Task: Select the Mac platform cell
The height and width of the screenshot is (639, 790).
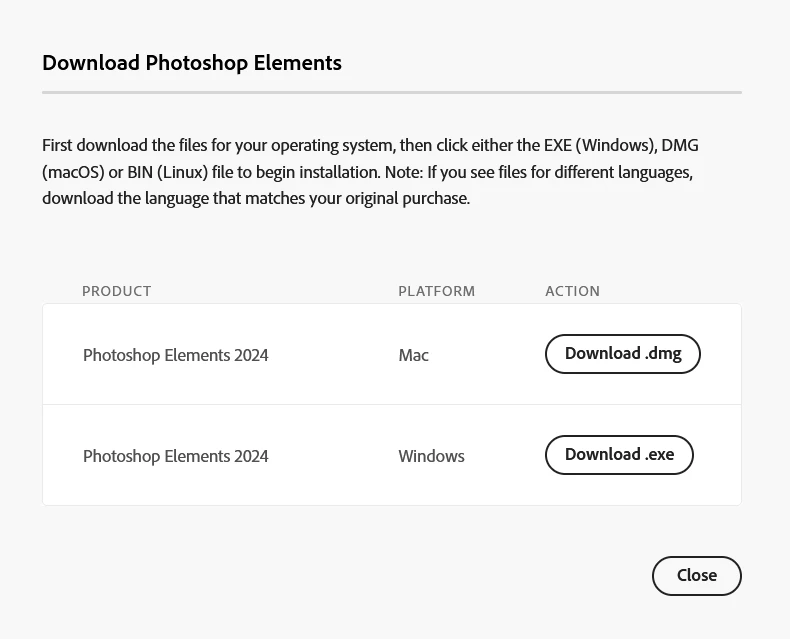Action: tap(413, 355)
